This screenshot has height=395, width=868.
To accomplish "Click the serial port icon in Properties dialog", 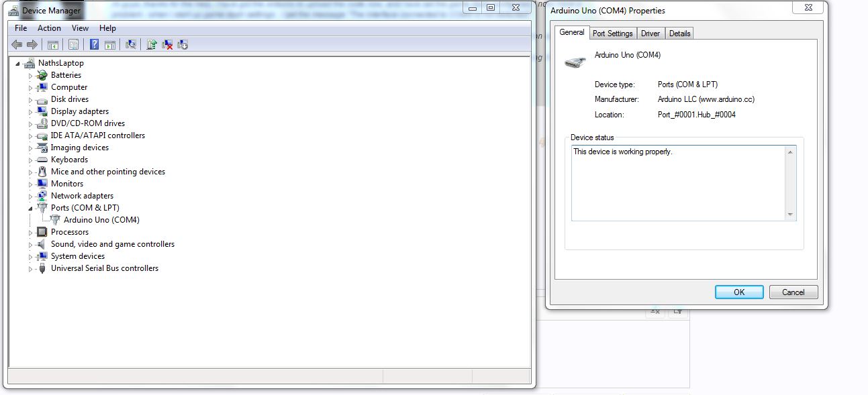I will tap(575, 61).
